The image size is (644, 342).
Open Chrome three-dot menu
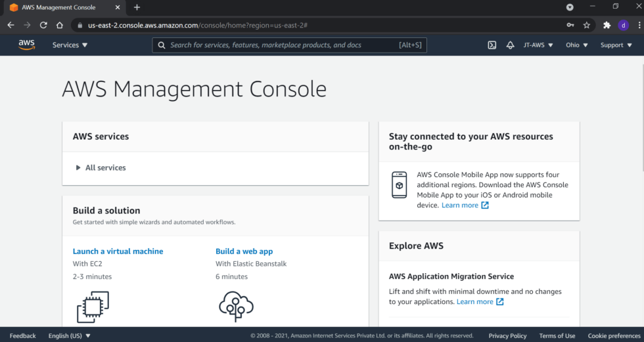[x=639, y=25]
